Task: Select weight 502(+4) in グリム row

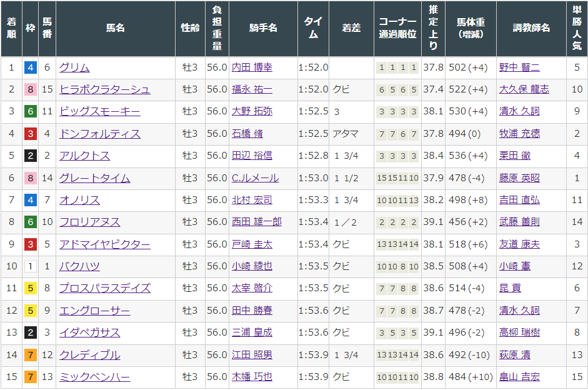Action: coord(468,67)
